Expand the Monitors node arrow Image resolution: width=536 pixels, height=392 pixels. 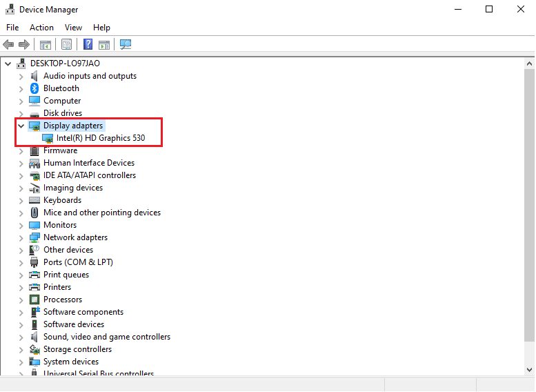[x=21, y=226]
